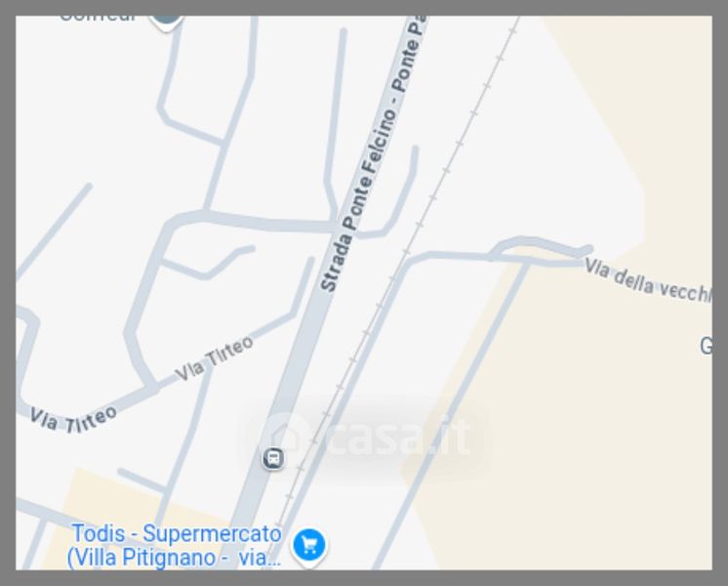Click the cut-off Coiffeur label at top

tap(99, 19)
